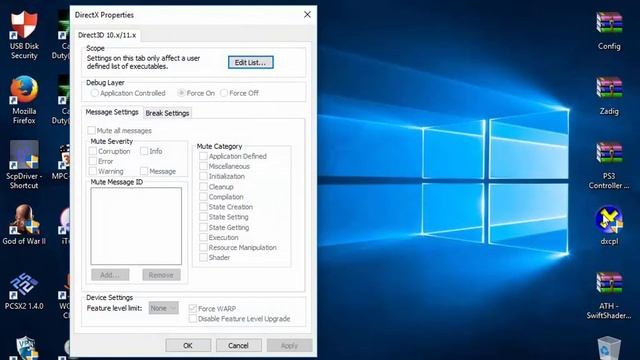Toggle the Force WARP checkbox
The width and height of the screenshot is (640, 360).
coord(193,309)
